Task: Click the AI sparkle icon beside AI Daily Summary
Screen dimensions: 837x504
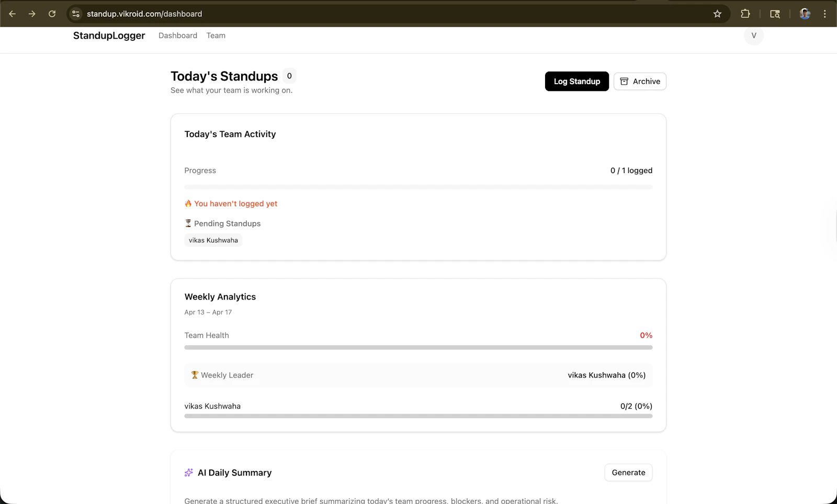Action: [188, 472]
